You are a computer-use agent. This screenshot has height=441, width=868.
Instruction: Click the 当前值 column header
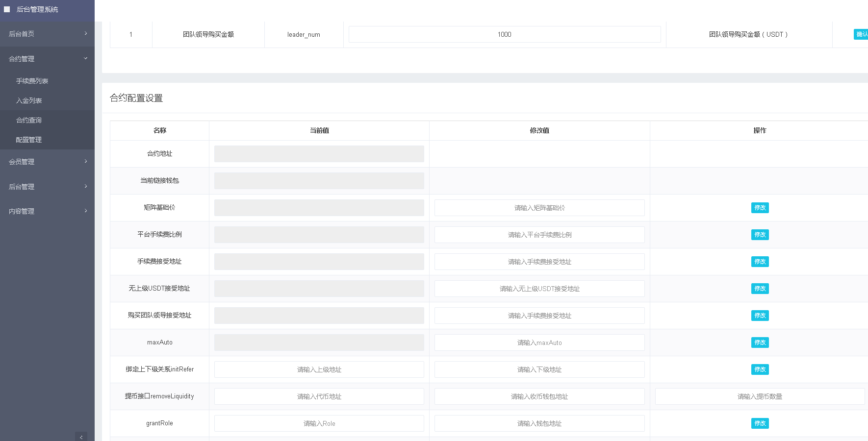319,130
